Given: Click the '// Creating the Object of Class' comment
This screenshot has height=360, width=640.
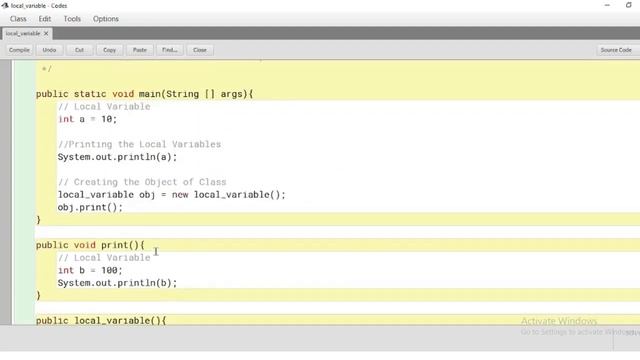Looking at the screenshot, I should click(x=142, y=182).
